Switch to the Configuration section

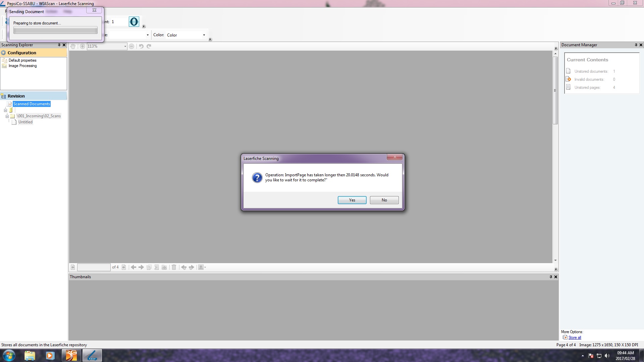click(x=22, y=53)
